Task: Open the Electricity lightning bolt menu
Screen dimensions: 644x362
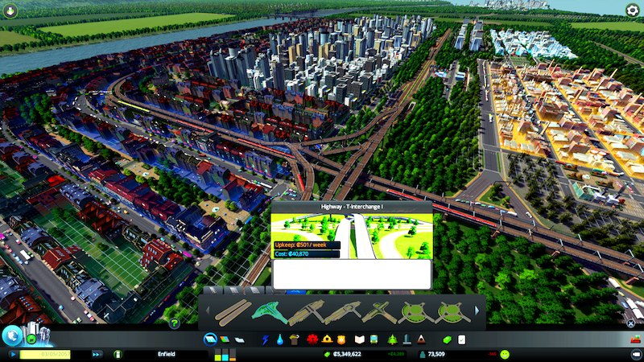Action: (x=266, y=339)
